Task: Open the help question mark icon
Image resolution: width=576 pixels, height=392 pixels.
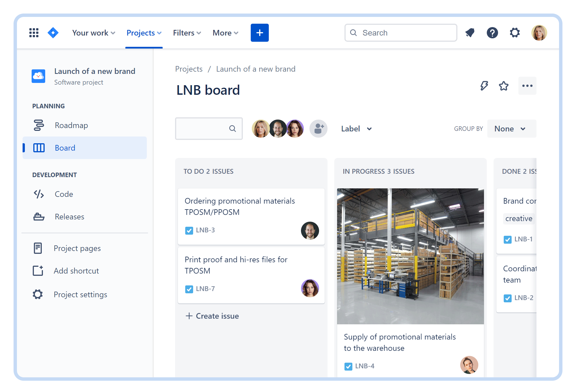Action: point(492,33)
